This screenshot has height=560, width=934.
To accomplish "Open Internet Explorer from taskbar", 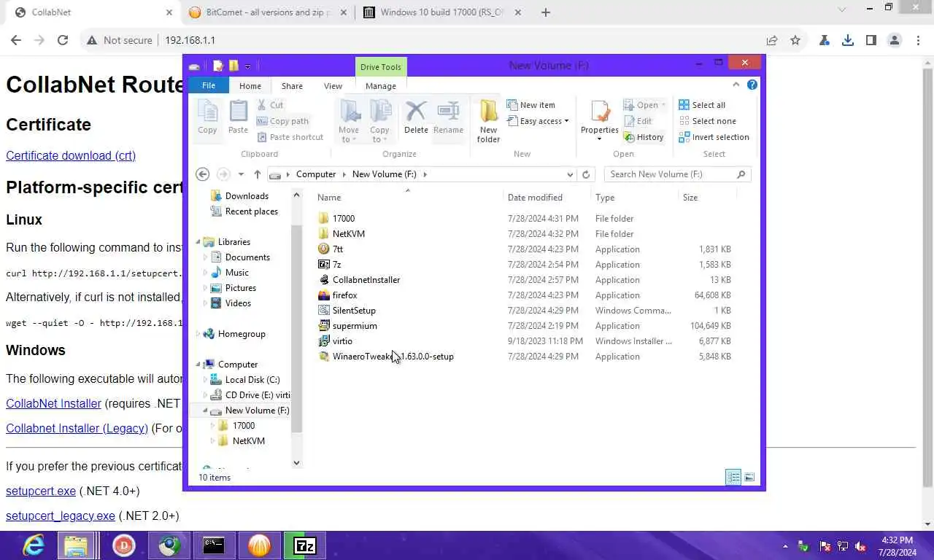I will (34, 545).
